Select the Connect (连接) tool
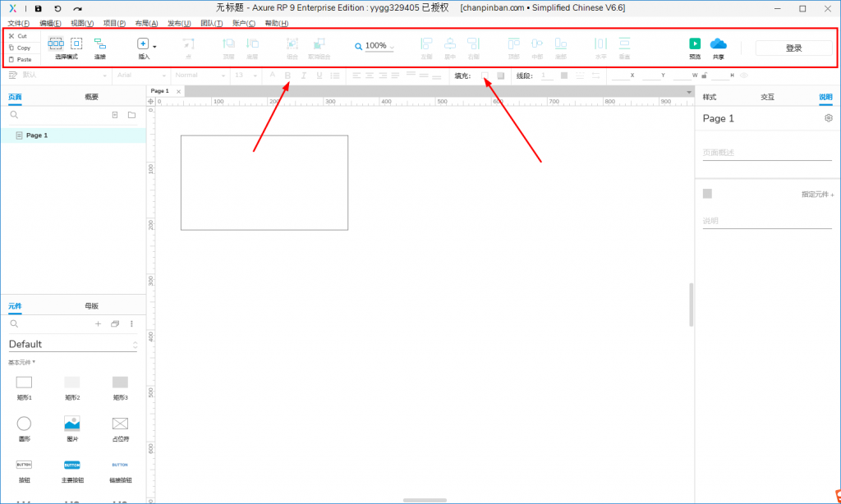Image resolution: width=841 pixels, height=504 pixels. click(x=100, y=44)
